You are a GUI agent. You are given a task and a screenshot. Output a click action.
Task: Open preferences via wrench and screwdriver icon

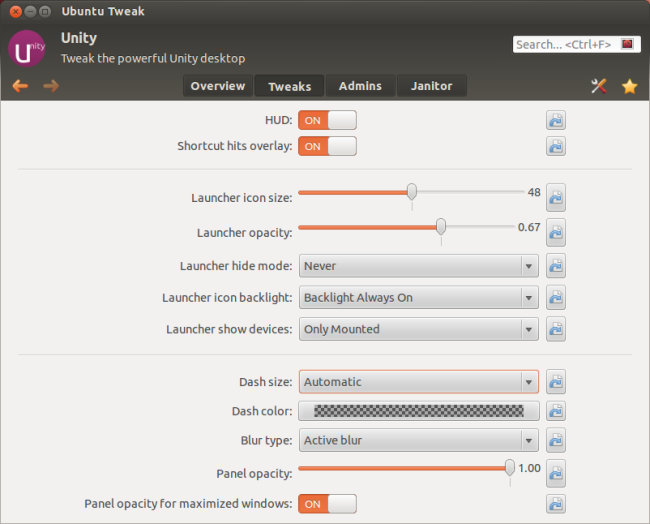pyautogui.click(x=599, y=86)
